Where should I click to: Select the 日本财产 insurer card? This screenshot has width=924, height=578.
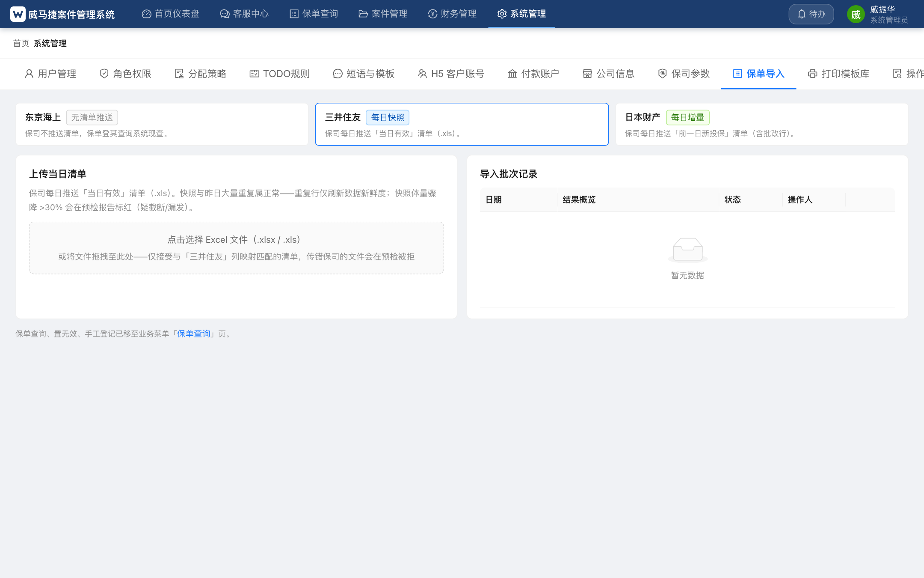762,124
